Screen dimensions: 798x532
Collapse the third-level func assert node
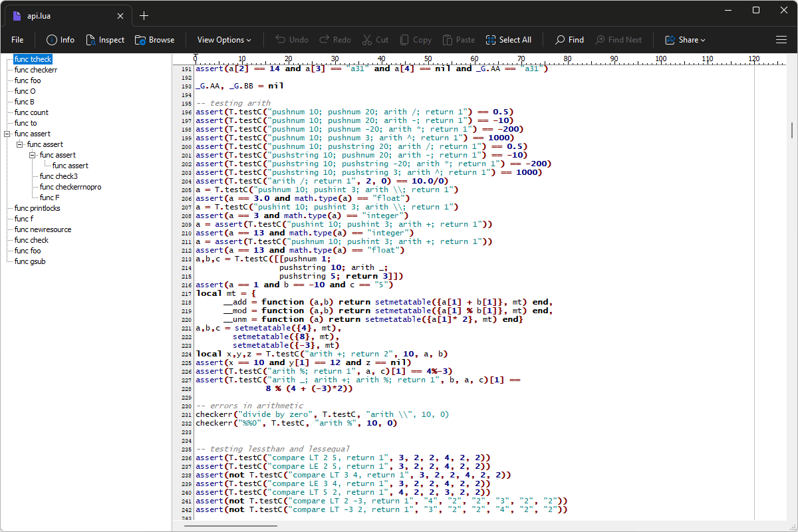tap(32, 155)
